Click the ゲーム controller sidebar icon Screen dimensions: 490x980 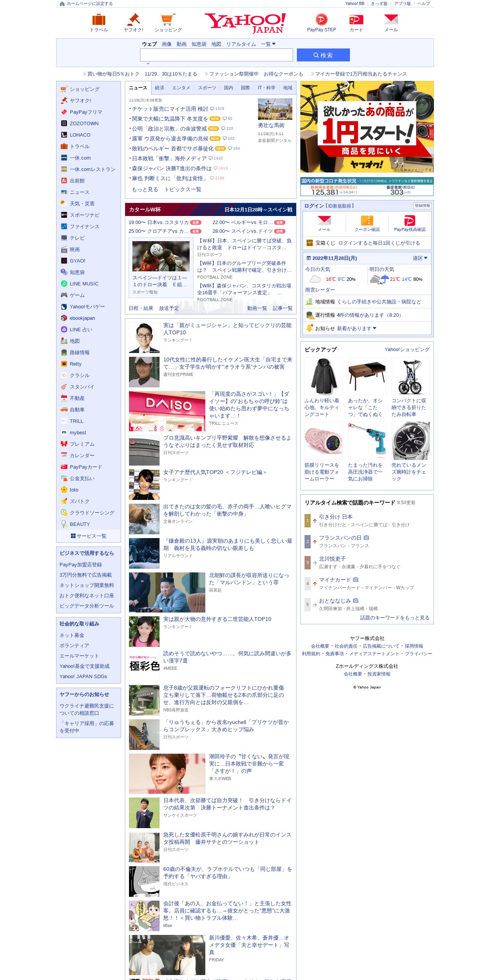click(64, 295)
